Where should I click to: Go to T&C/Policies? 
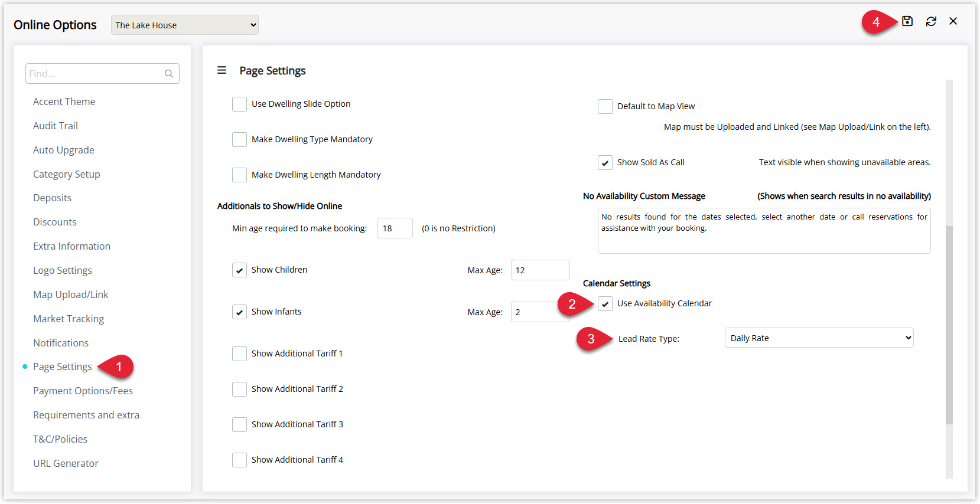tap(60, 439)
